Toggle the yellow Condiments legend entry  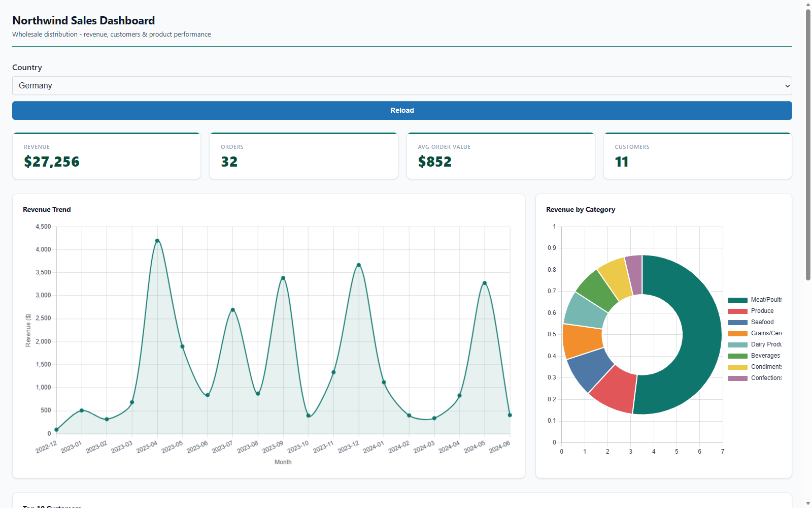tap(755, 367)
